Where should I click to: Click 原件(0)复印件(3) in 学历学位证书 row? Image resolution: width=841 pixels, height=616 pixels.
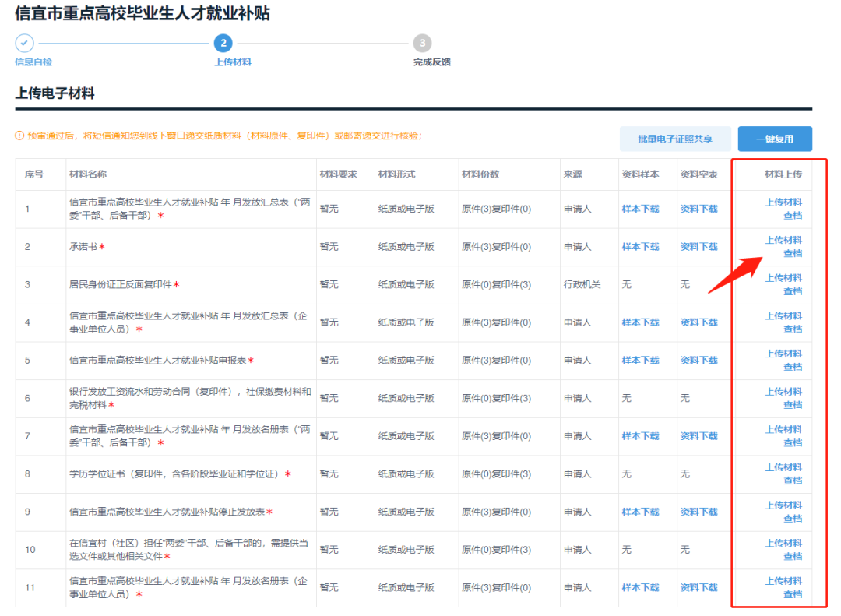click(496, 474)
